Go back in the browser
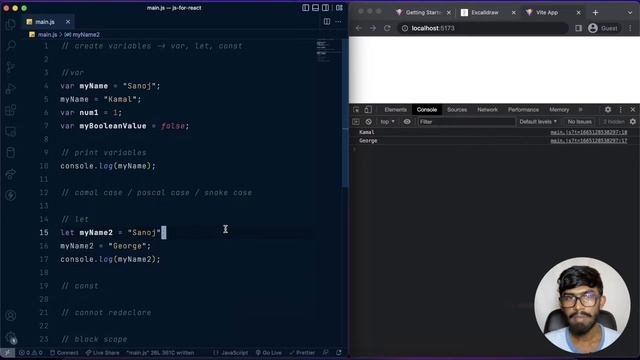Screen dimensions: 640x360 pyautogui.click(x=358, y=28)
